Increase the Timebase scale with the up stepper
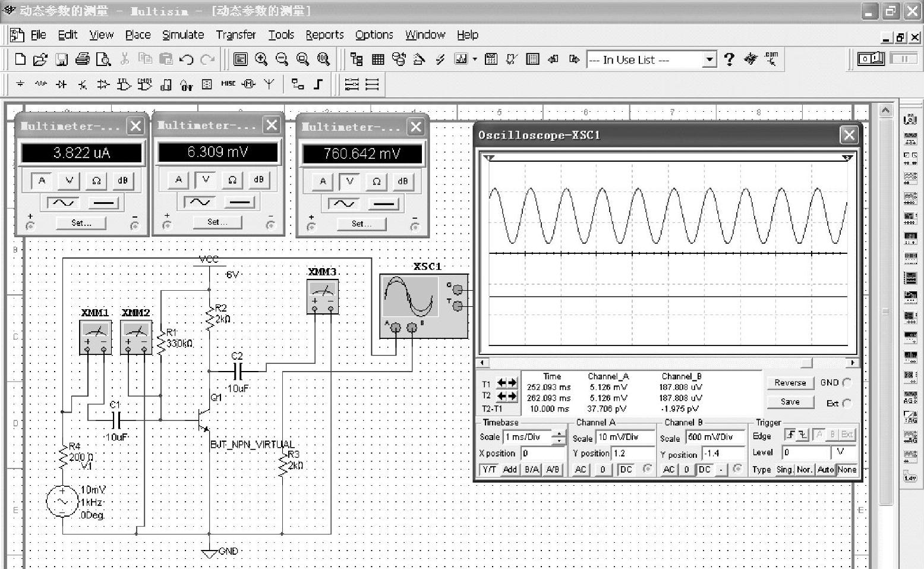The width and height of the screenshot is (924, 569). pyautogui.click(x=559, y=433)
